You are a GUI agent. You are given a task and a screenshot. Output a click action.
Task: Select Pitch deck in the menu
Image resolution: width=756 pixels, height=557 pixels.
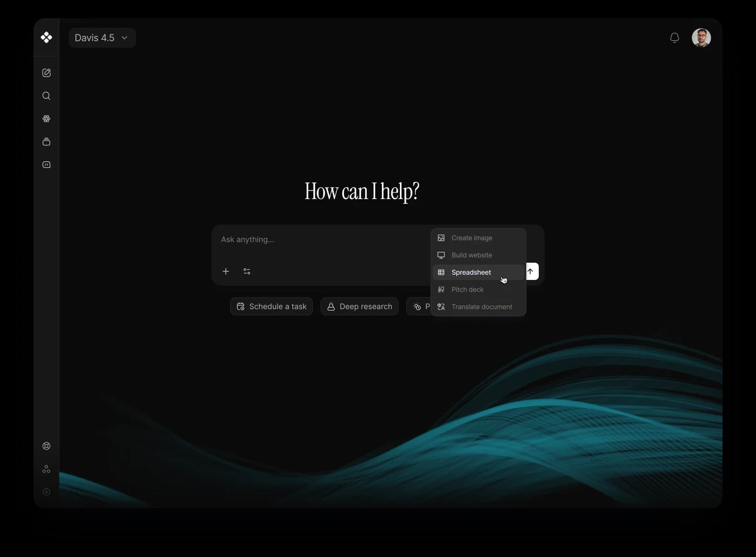click(478, 290)
